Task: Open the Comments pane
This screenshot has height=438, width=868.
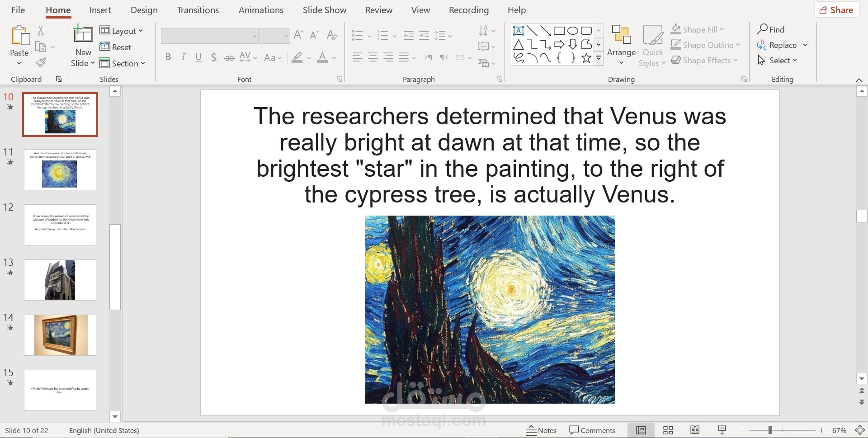Action: coord(592,430)
